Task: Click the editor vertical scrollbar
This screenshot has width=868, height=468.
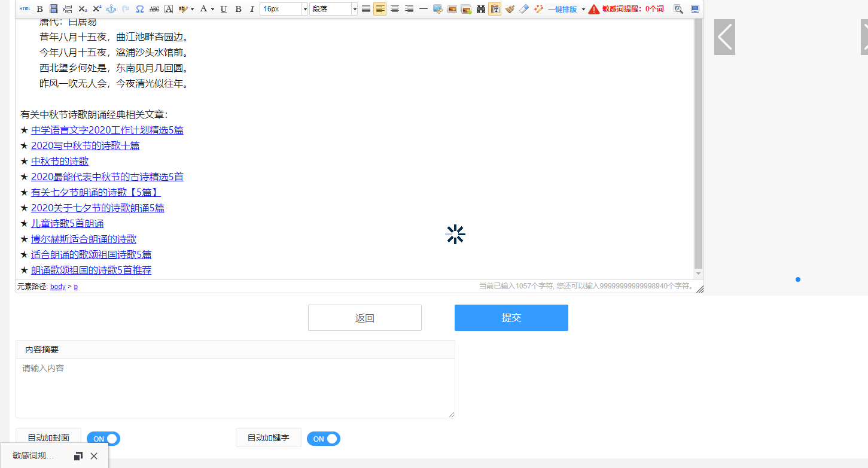Action: point(698,144)
